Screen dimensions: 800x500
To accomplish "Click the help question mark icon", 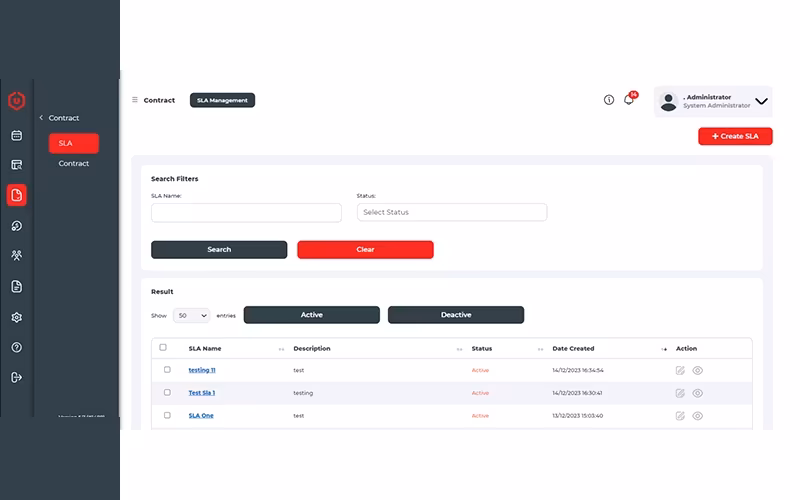I will coord(16,347).
